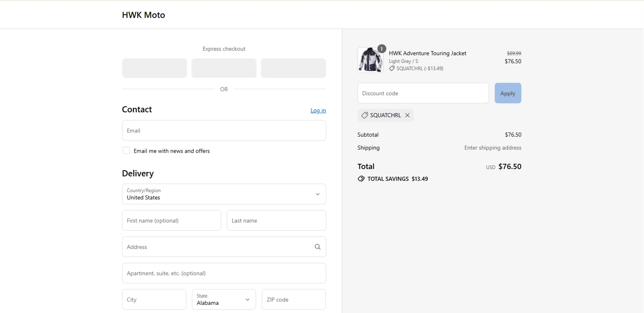Click the City input field
644x313 pixels.
(154, 299)
